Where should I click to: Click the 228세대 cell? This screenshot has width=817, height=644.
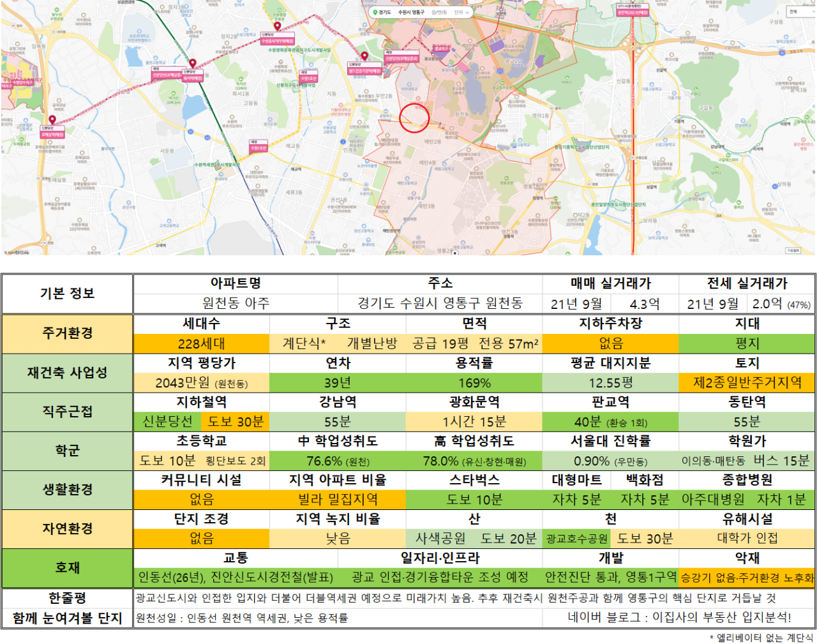tap(201, 343)
